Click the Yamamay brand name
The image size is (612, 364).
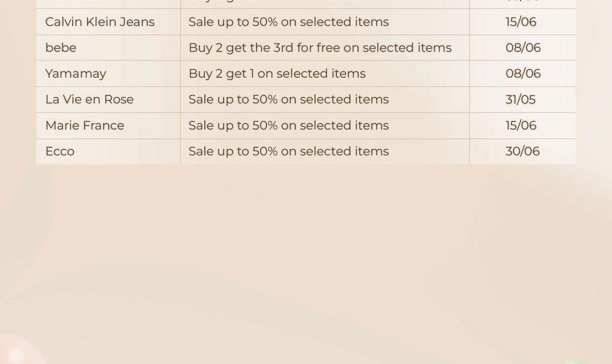tap(76, 74)
